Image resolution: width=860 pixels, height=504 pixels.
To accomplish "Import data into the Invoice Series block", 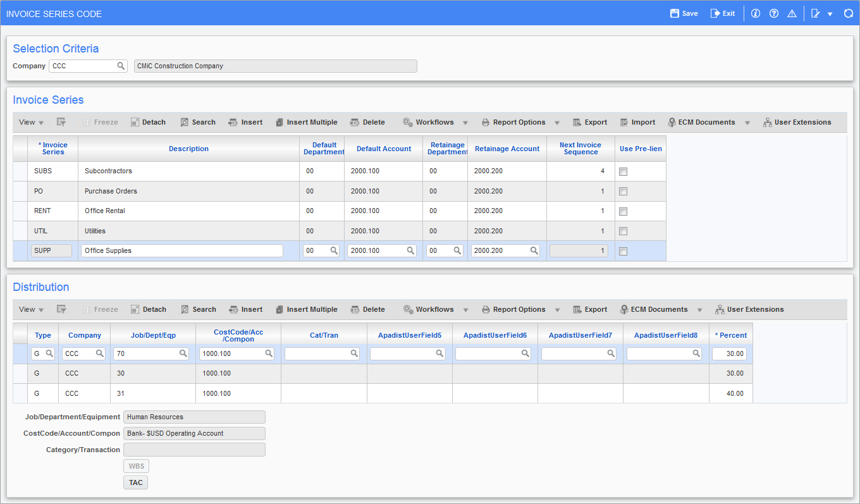I will (637, 122).
